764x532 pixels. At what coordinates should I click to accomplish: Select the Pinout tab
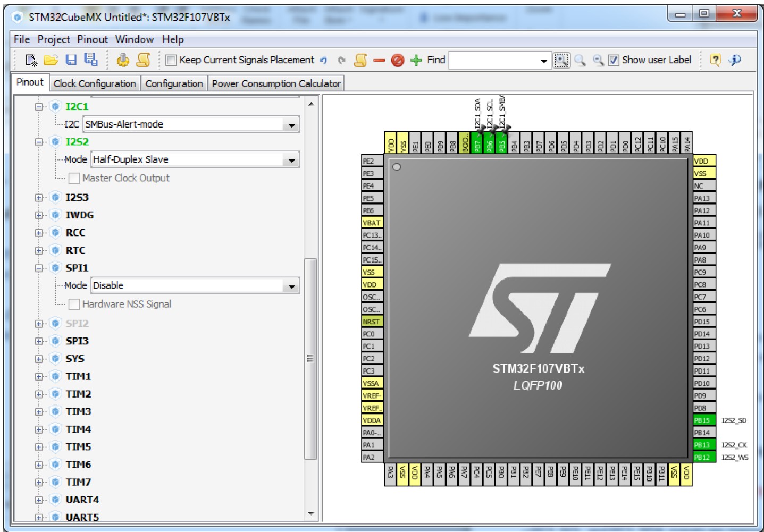(30, 82)
